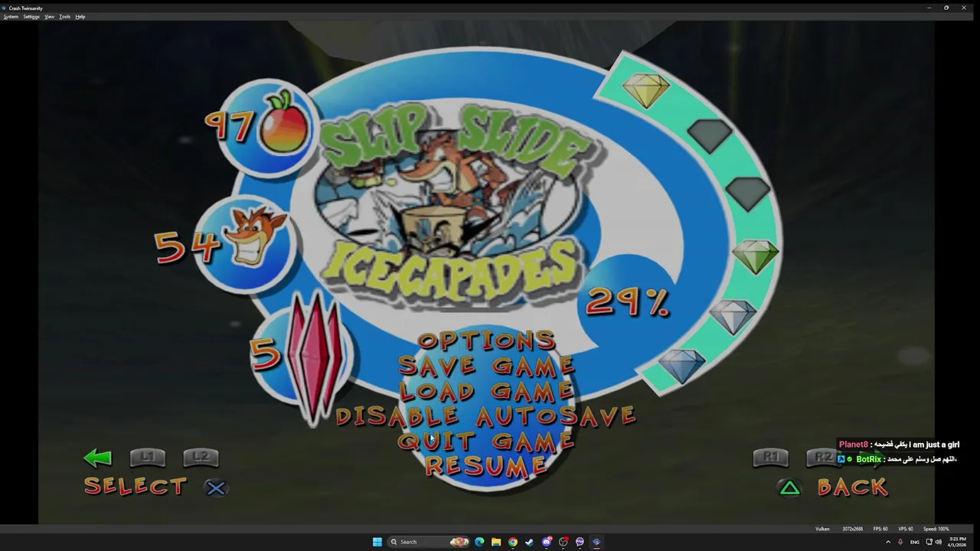Select OPTIONS in the pause menu
This screenshot has height=551, width=980.
tap(486, 341)
